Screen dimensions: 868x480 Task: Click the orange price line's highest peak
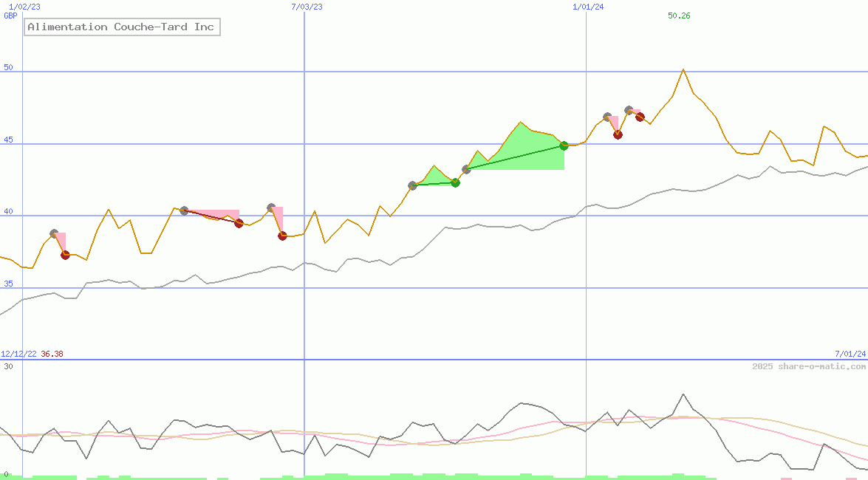coord(683,69)
